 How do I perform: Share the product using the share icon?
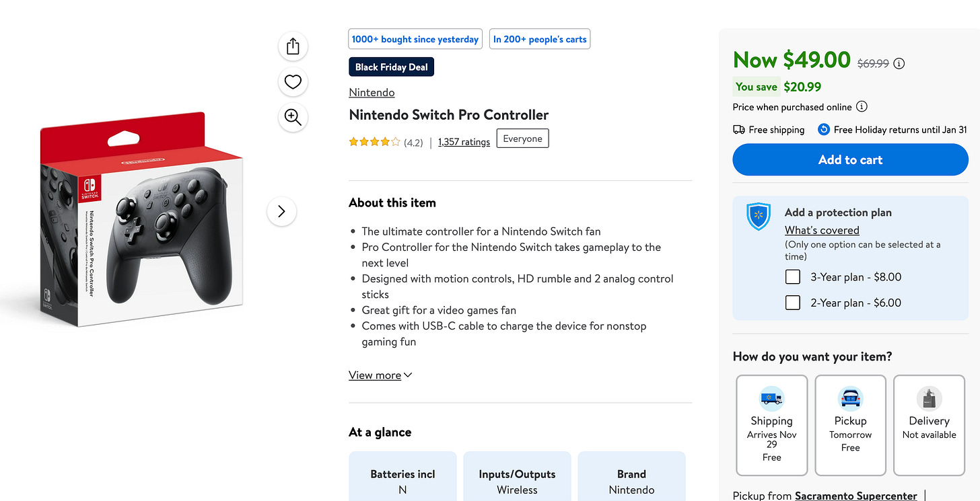coord(292,46)
